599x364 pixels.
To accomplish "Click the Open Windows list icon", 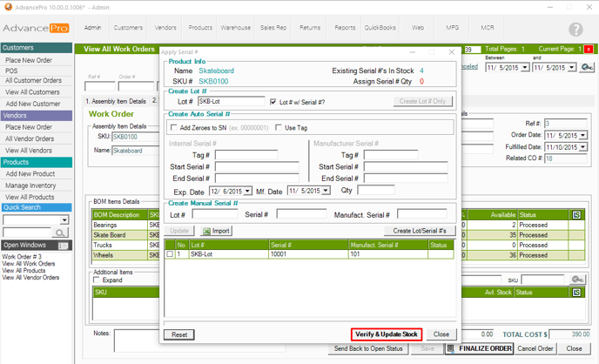I will [x=63, y=246].
